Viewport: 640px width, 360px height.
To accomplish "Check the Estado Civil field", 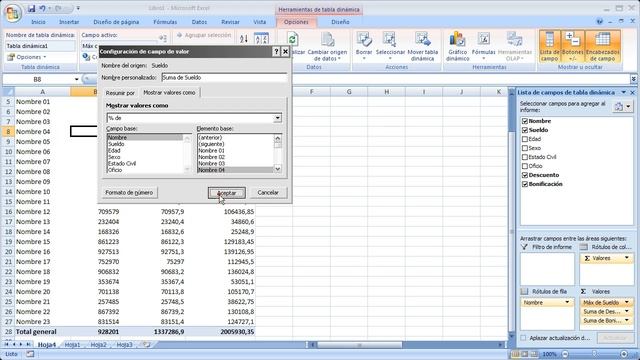I will (525, 157).
